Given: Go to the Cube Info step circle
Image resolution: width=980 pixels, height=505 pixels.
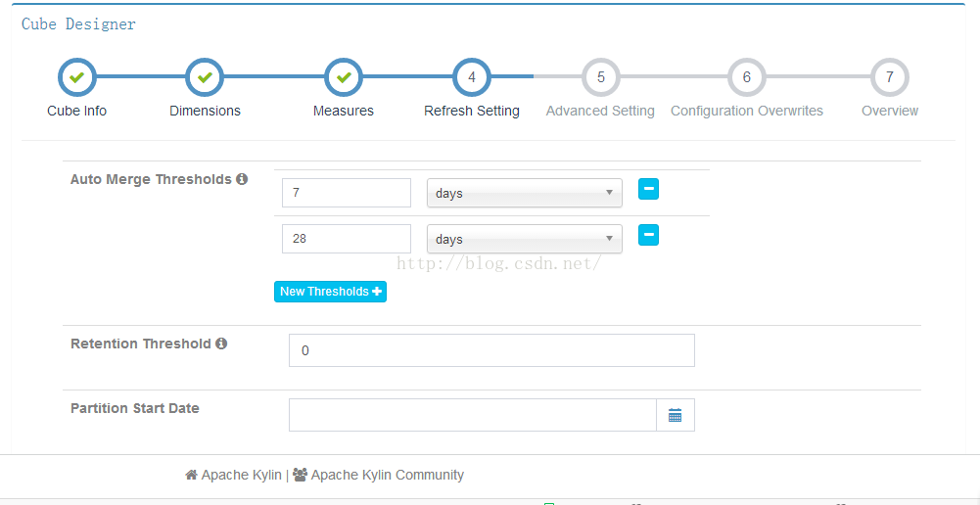Looking at the screenshot, I should [x=77, y=77].
